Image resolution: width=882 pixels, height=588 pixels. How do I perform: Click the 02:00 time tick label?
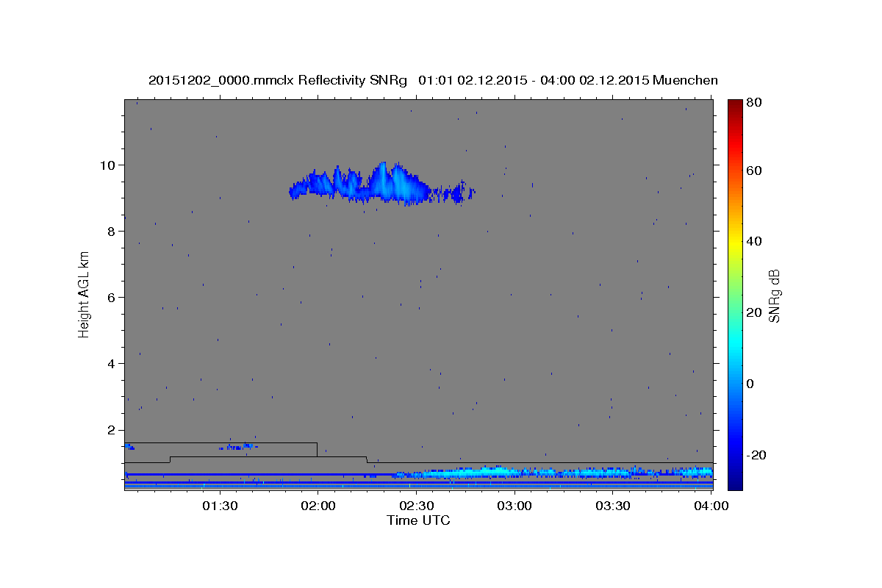click(318, 506)
